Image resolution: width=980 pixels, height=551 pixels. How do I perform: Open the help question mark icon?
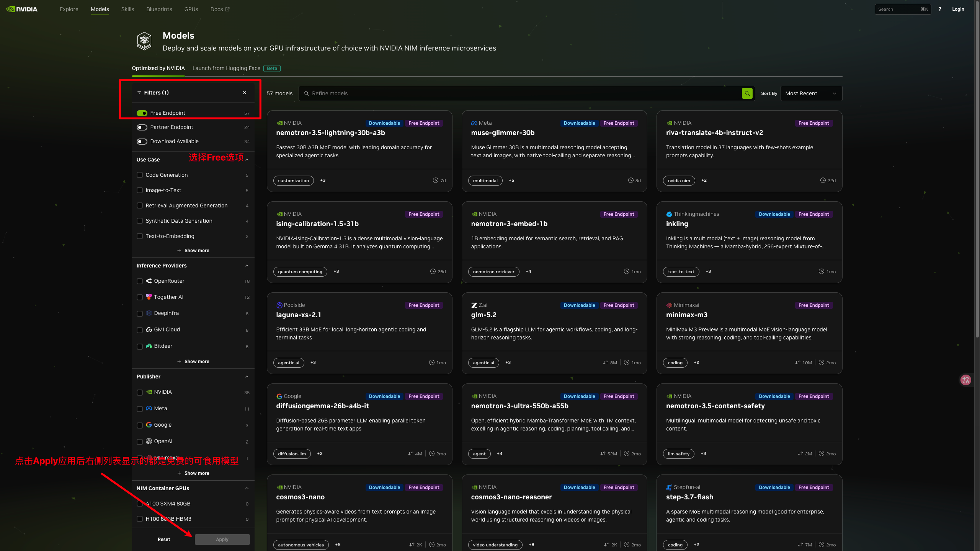940,9
